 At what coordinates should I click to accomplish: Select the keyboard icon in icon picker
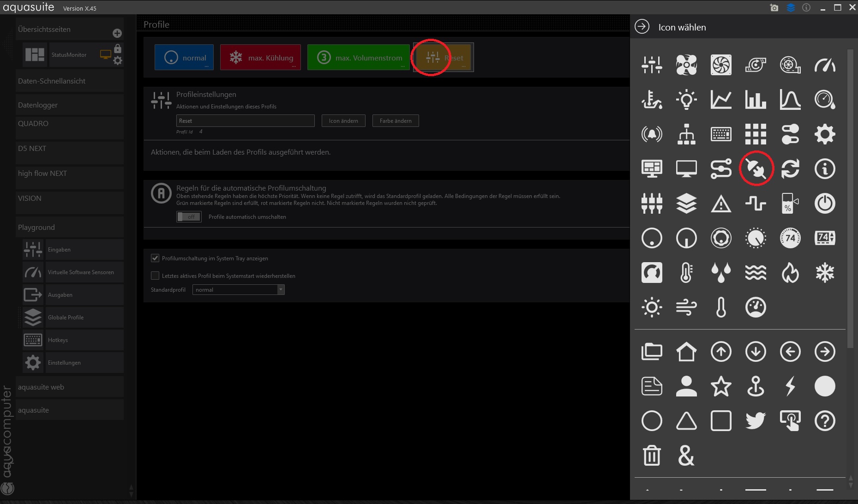click(721, 134)
